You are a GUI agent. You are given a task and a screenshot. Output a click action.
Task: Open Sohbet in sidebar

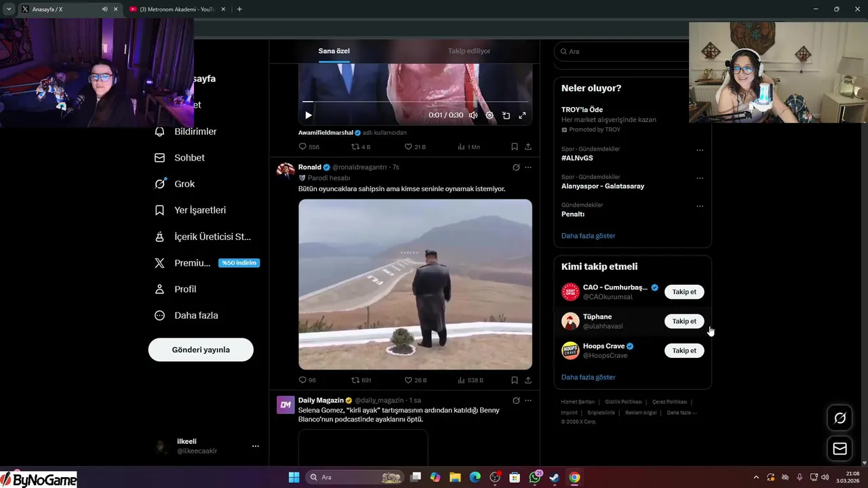(180, 157)
